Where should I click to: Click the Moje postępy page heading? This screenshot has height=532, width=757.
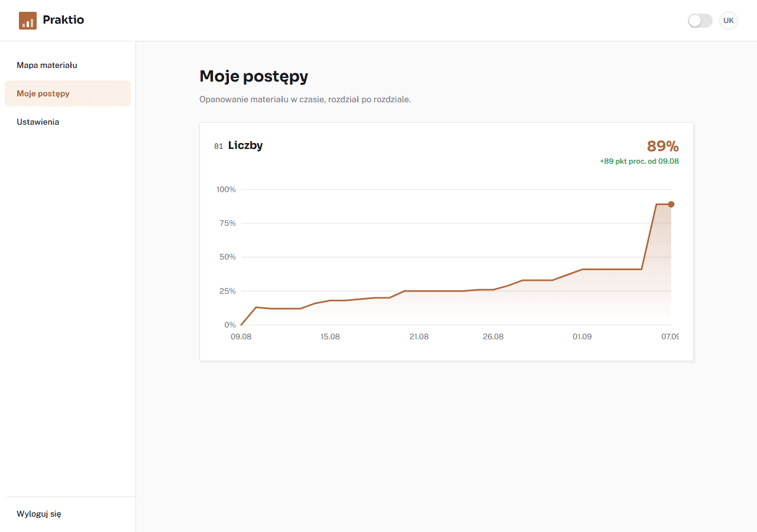[x=254, y=76]
